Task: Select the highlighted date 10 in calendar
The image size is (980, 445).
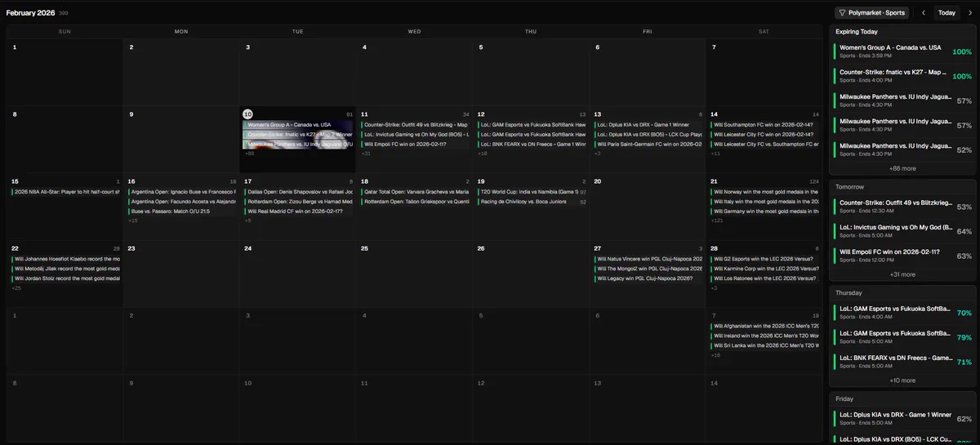Action: (247, 114)
